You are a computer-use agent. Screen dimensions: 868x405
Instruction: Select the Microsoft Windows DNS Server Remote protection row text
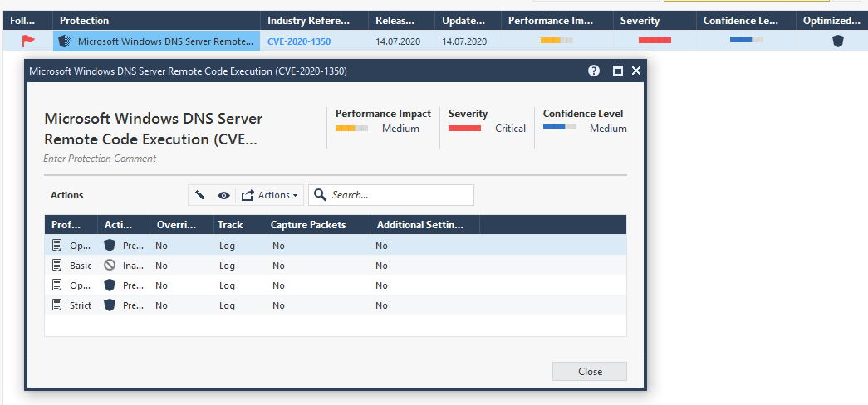click(x=166, y=41)
